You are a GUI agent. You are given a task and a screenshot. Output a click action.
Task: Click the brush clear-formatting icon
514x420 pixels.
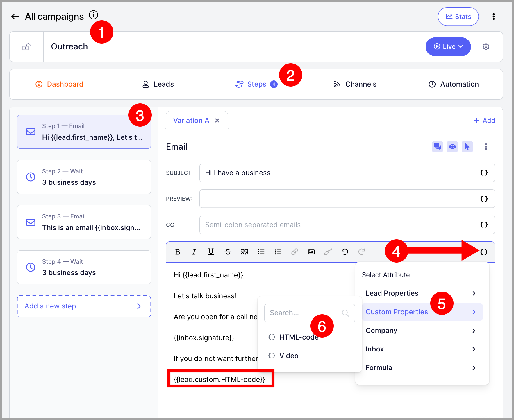[328, 252]
